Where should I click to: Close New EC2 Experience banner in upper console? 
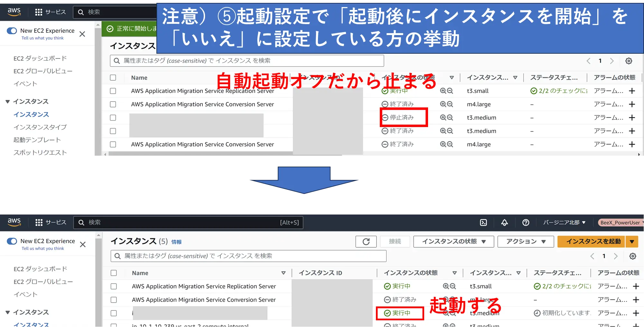pos(82,34)
